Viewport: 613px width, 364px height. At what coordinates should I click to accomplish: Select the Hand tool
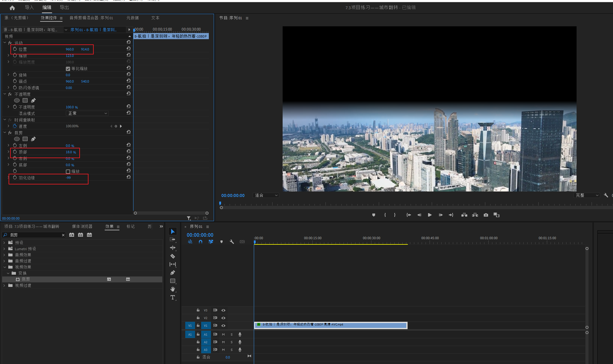[173, 289]
